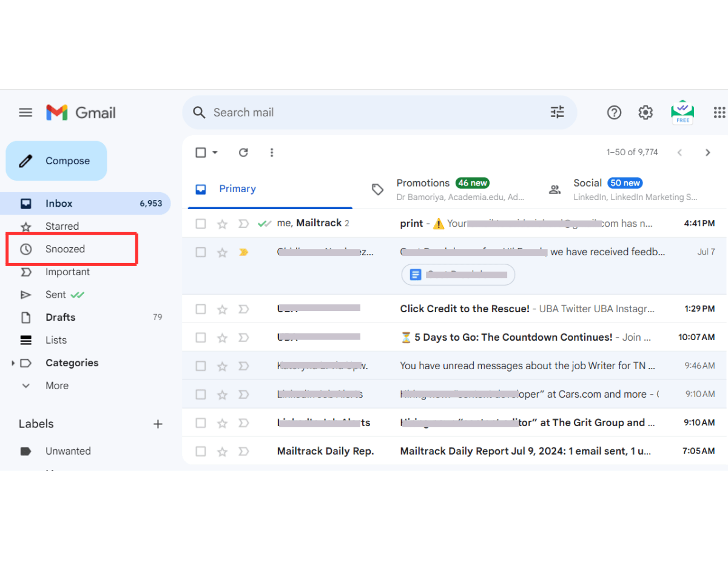Star the '5 Days to Go' email
The height and width of the screenshot is (582, 728).
pyautogui.click(x=222, y=338)
